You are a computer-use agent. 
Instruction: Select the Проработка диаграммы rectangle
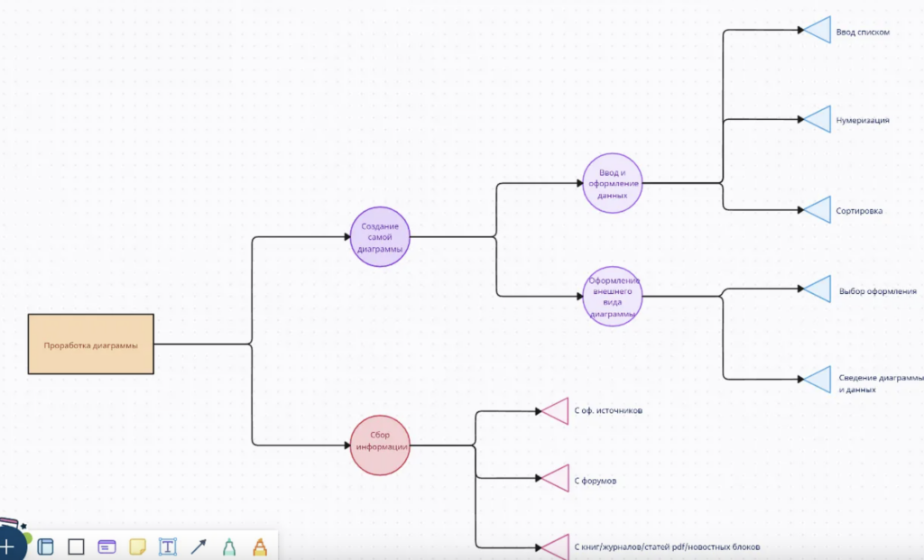pos(91,344)
